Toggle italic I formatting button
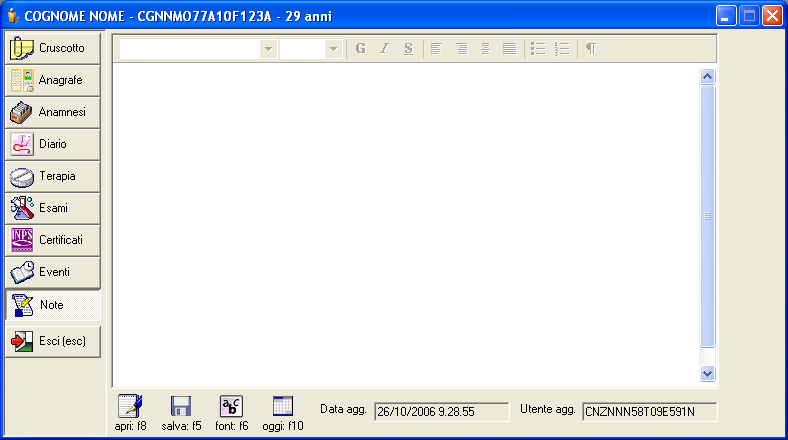Image resolution: width=788 pixels, height=440 pixels. [384, 48]
